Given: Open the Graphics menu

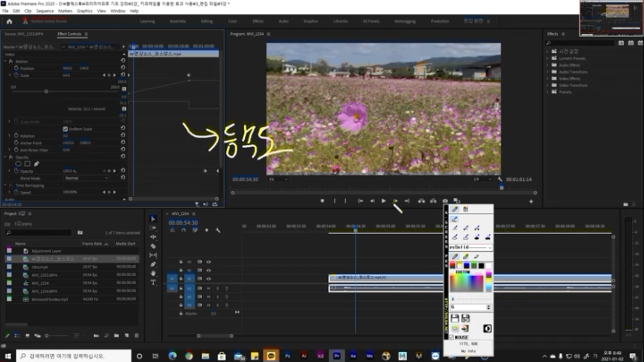Looking at the screenshot, I should (x=84, y=11).
